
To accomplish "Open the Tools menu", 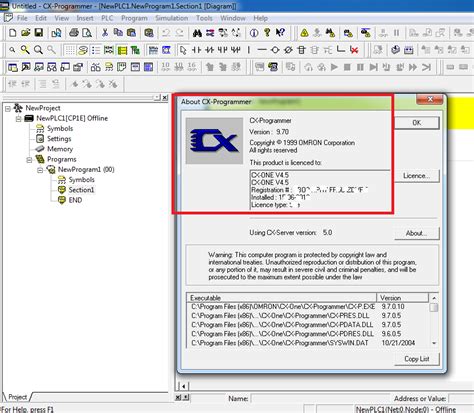I will click(204, 18).
